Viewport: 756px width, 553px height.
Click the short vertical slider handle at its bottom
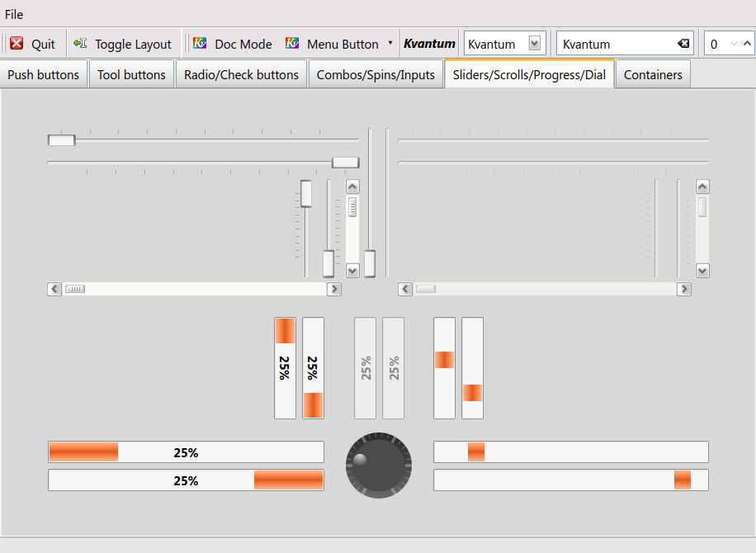pyautogui.click(x=328, y=264)
